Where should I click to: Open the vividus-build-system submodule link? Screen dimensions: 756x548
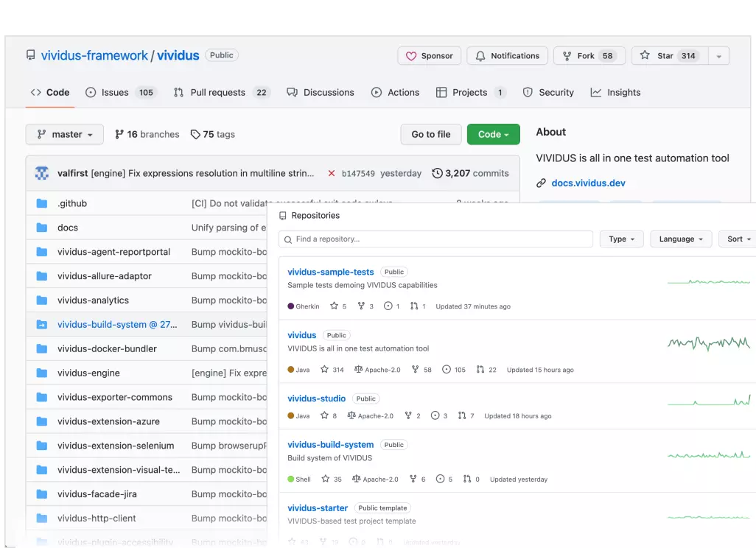(117, 324)
